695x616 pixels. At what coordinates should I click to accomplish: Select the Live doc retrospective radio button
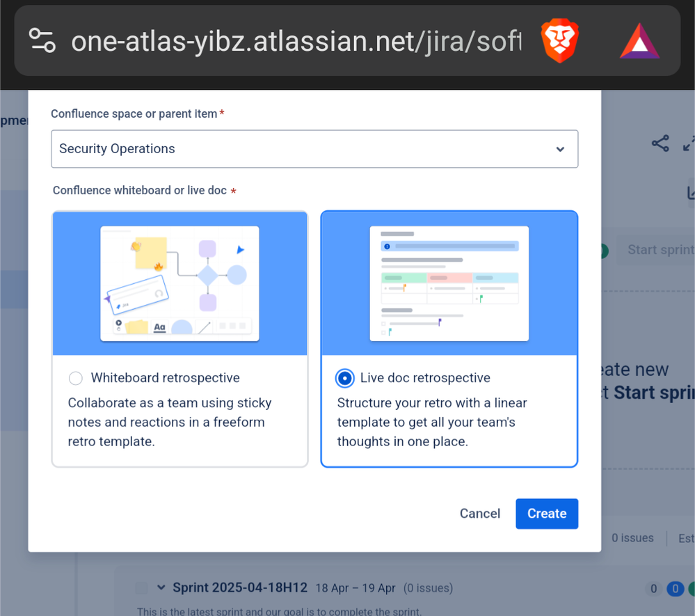point(344,378)
